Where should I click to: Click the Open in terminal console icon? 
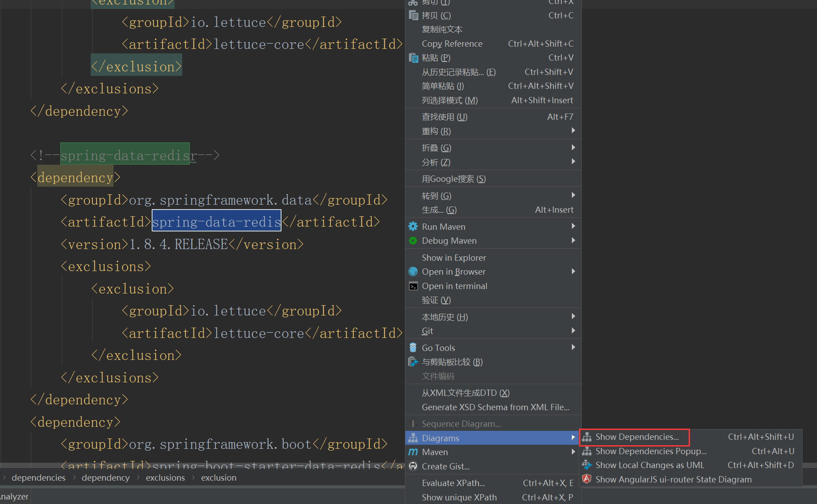[x=413, y=286]
